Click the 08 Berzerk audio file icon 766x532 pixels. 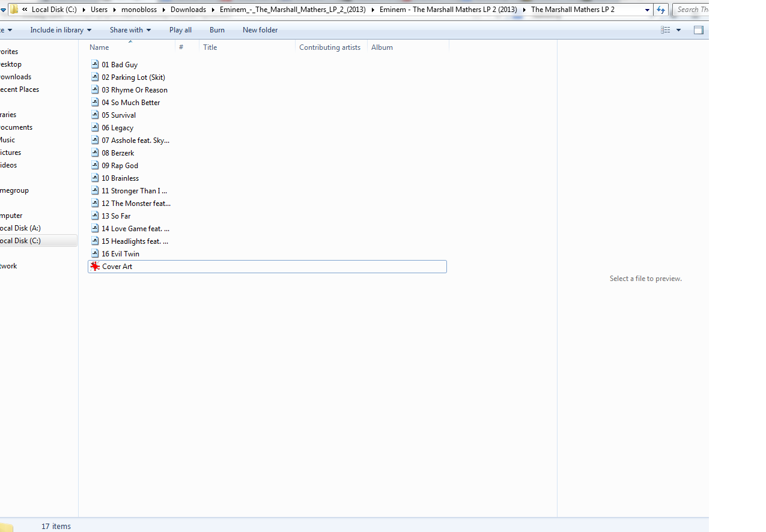pyautogui.click(x=95, y=153)
